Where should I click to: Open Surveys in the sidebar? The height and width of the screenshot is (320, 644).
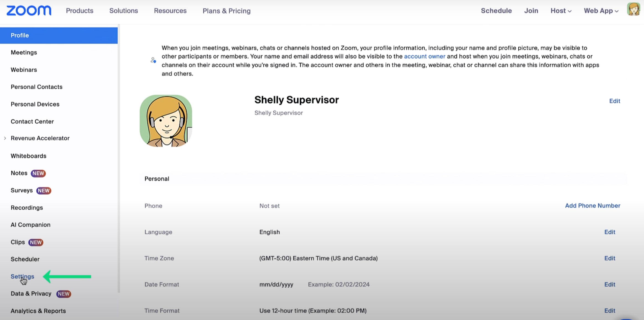22,190
